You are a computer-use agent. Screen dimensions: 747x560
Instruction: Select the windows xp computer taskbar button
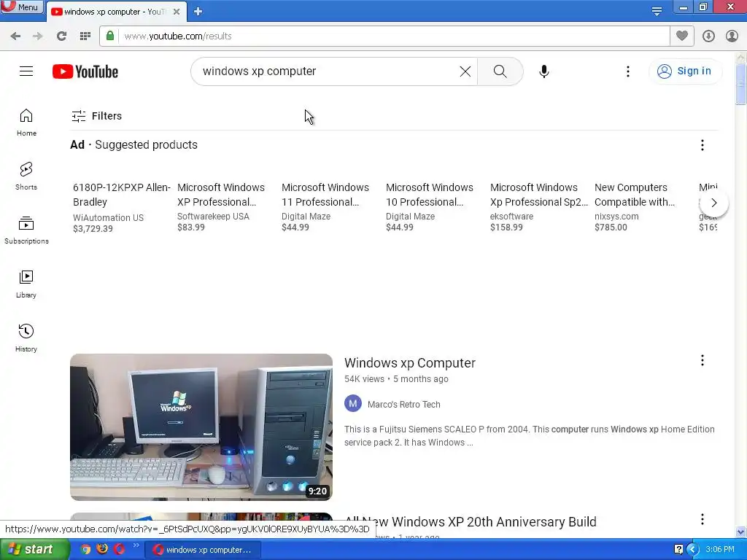[x=203, y=550]
